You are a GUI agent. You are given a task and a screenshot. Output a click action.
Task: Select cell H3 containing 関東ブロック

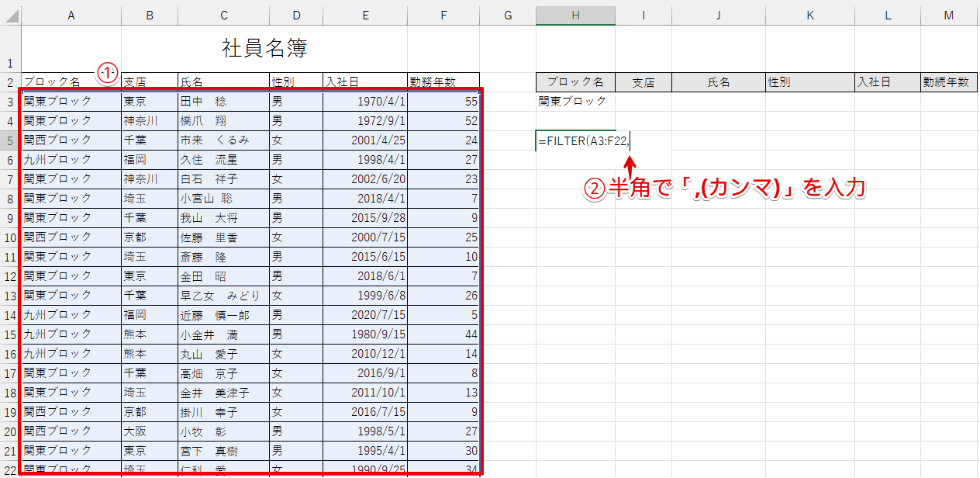[x=575, y=101]
